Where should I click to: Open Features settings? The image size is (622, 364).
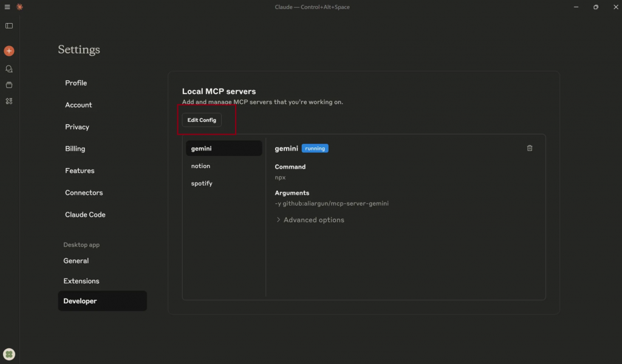click(x=80, y=170)
